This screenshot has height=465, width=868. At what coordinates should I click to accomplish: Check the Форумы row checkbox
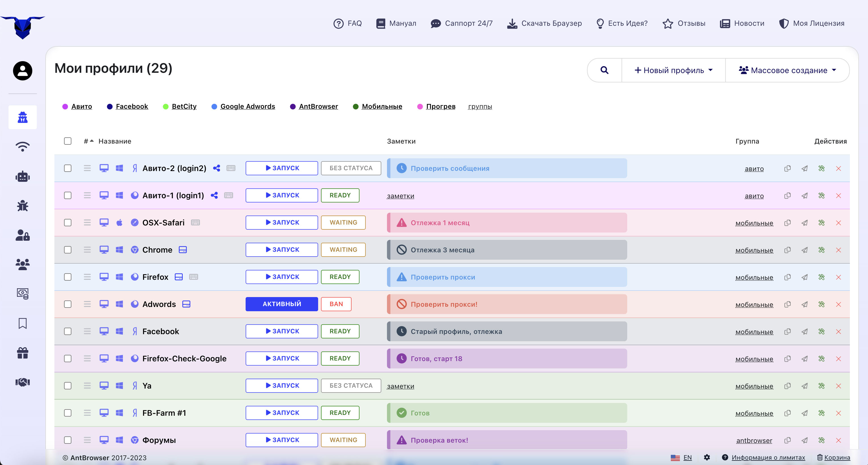(68, 440)
